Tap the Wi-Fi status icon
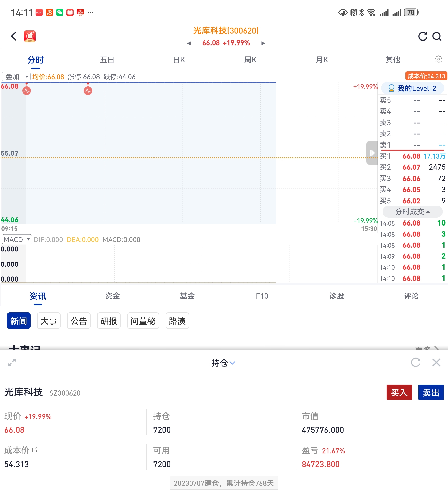The image size is (448, 503). coord(371,12)
